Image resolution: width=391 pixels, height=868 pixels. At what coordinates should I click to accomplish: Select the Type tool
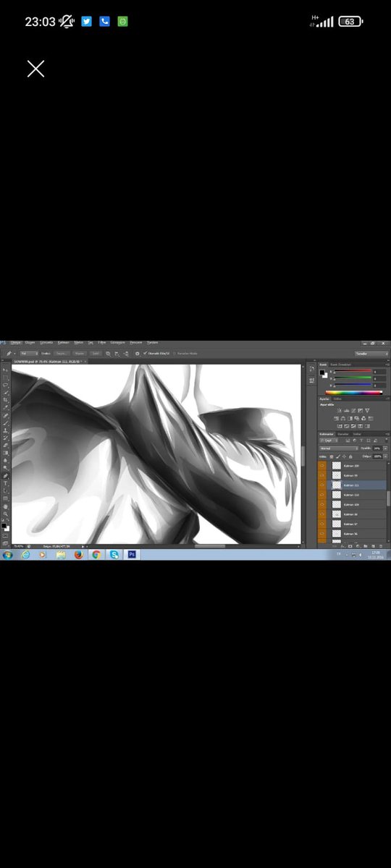pyautogui.click(x=6, y=483)
